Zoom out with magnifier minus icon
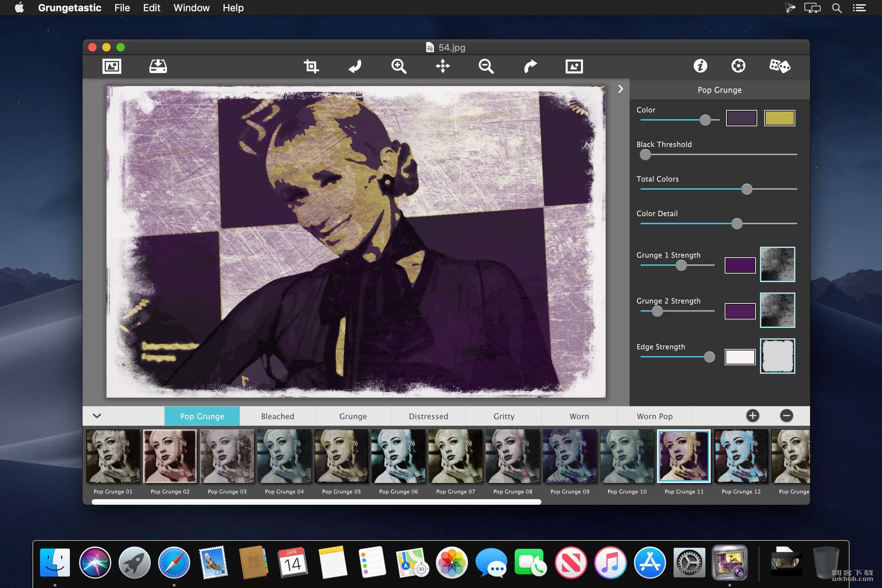 pyautogui.click(x=486, y=66)
